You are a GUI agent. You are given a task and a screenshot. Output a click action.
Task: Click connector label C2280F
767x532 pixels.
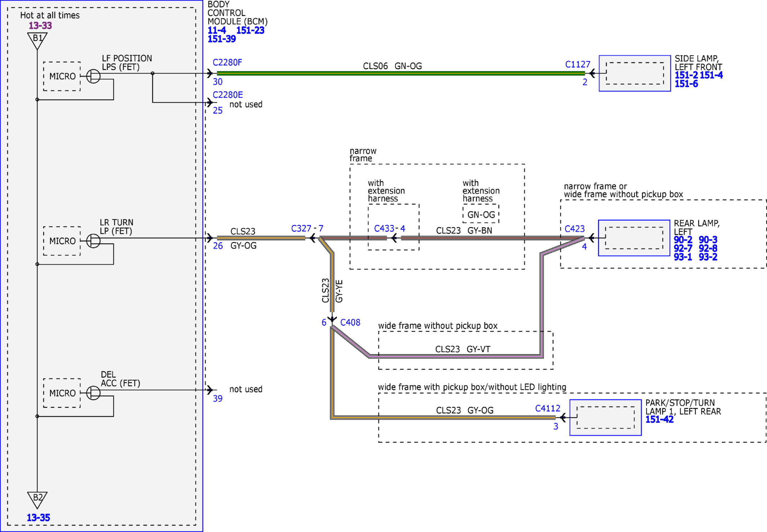click(227, 62)
